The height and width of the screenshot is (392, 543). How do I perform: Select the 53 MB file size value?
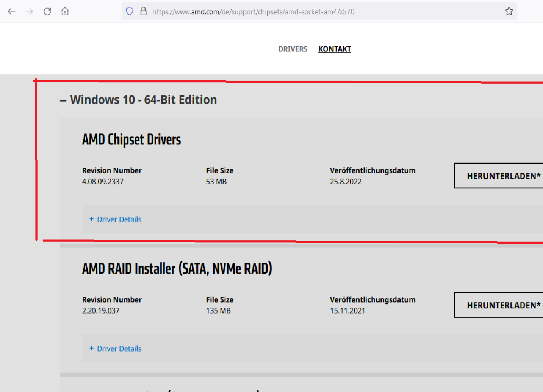[217, 182]
